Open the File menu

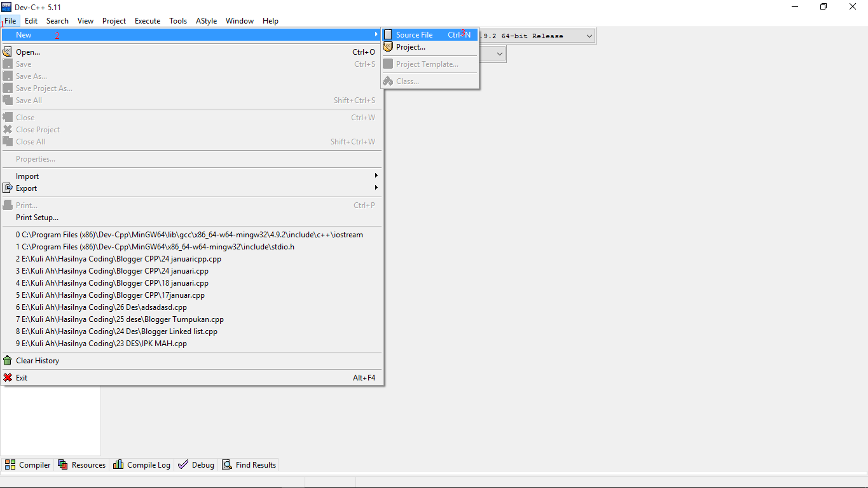coord(10,20)
